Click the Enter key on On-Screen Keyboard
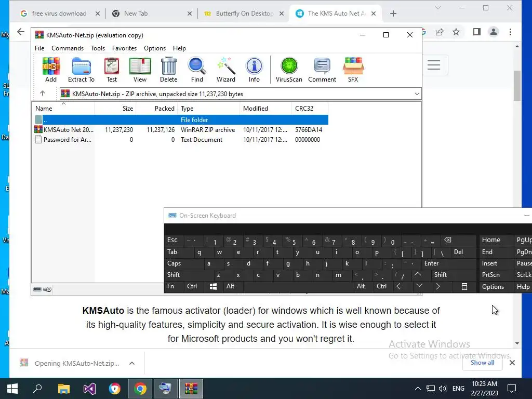This screenshot has height=399, width=532. pyautogui.click(x=449, y=263)
